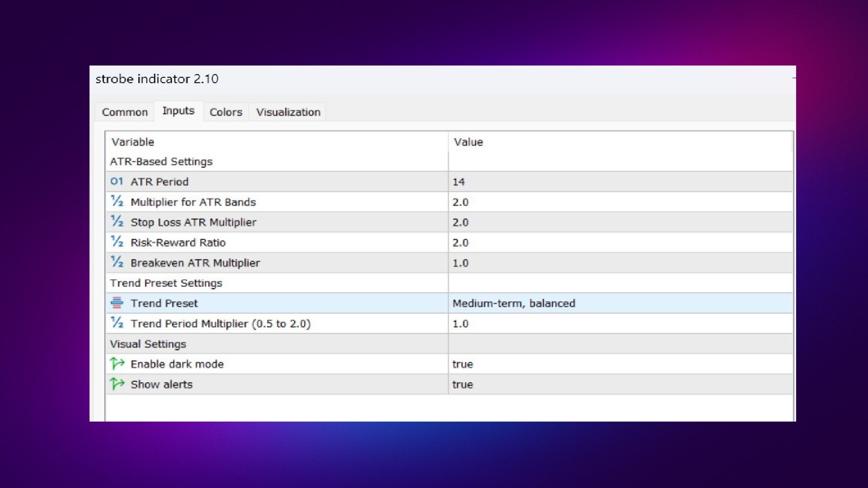
Task: Click the integer icon beside ATR Period
Action: pos(117,181)
